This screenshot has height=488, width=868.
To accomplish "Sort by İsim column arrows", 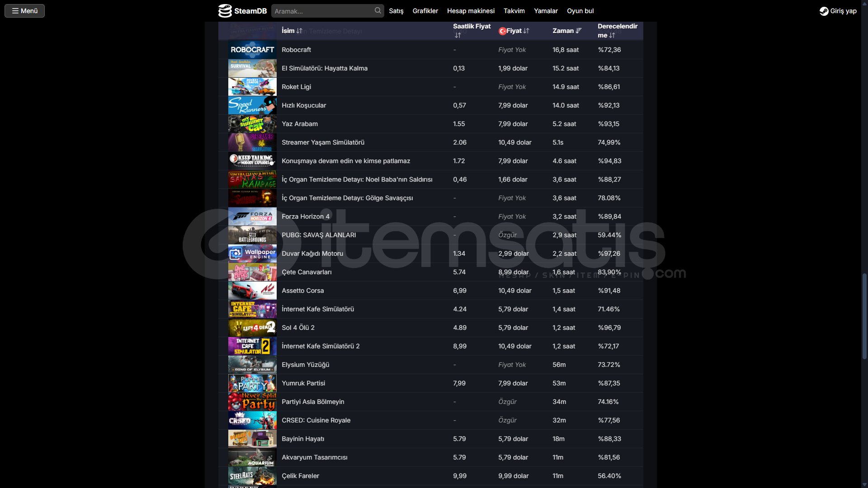I will pyautogui.click(x=299, y=31).
